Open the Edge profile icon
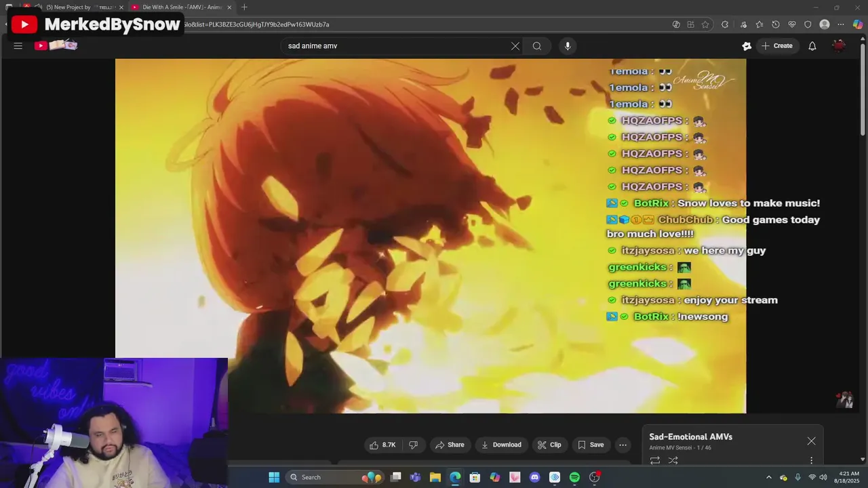This screenshot has height=488, width=868. [825, 24]
